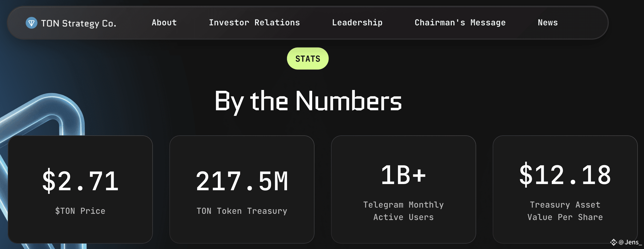This screenshot has width=644, height=249.
Task: Click the green STATS badge
Action: (307, 58)
